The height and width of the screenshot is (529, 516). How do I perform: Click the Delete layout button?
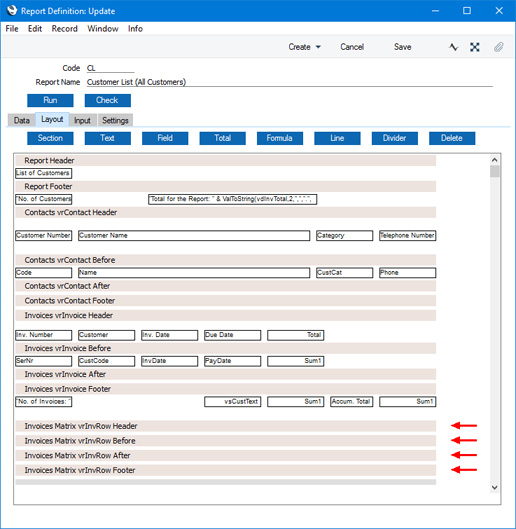pyautogui.click(x=452, y=138)
